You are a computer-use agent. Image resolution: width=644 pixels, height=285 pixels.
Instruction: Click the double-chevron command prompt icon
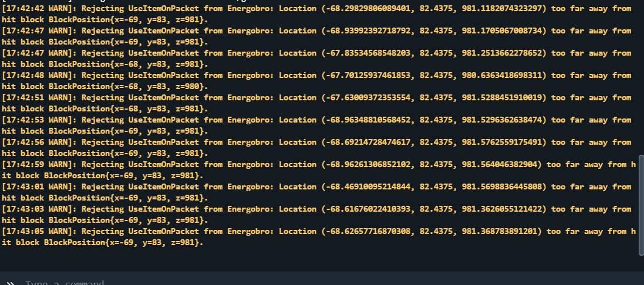[11, 283]
